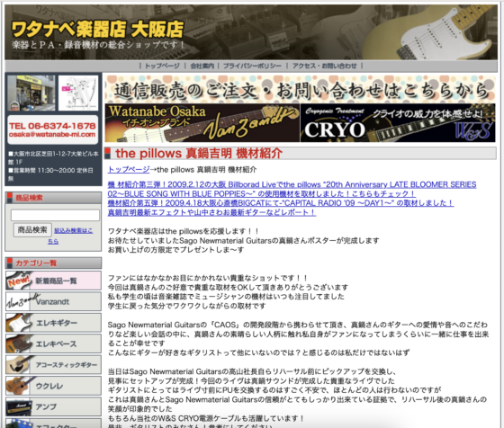Click the 大阪市北区芝田1-12-7 address text
This screenshot has height=428, width=504.
coord(53,157)
